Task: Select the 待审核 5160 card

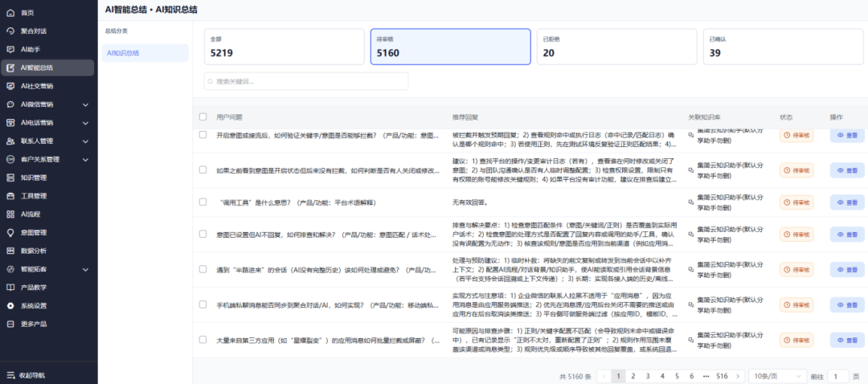Action: point(451,47)
